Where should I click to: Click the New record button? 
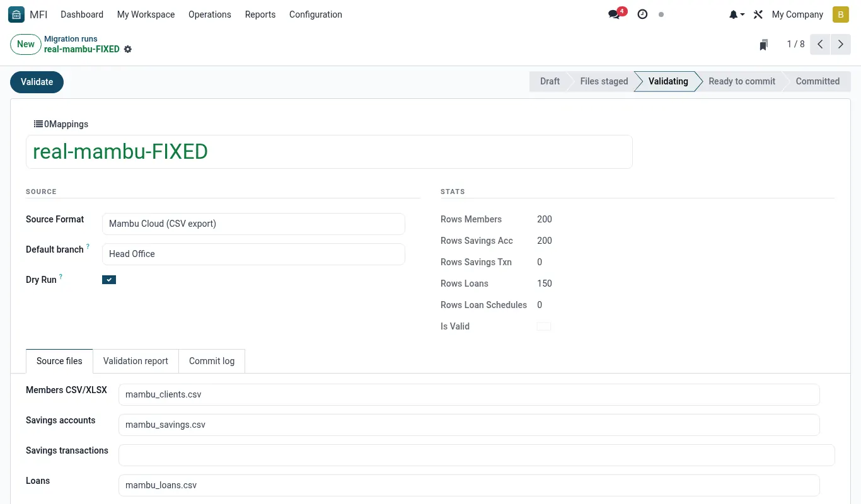pos(26,44)
